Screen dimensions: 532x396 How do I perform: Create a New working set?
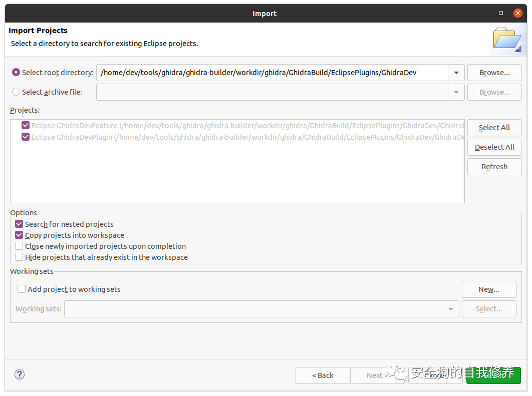click(x=489, y=289)
